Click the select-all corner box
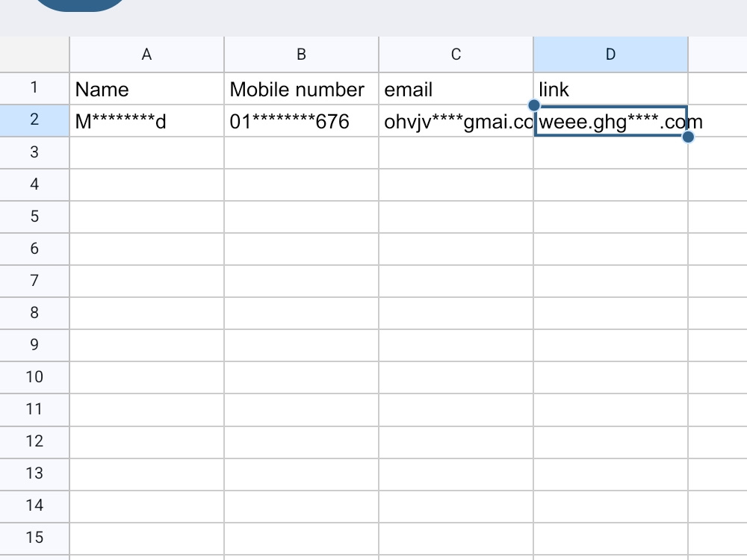This screenshot has width=747, height=560. [34, 55]
